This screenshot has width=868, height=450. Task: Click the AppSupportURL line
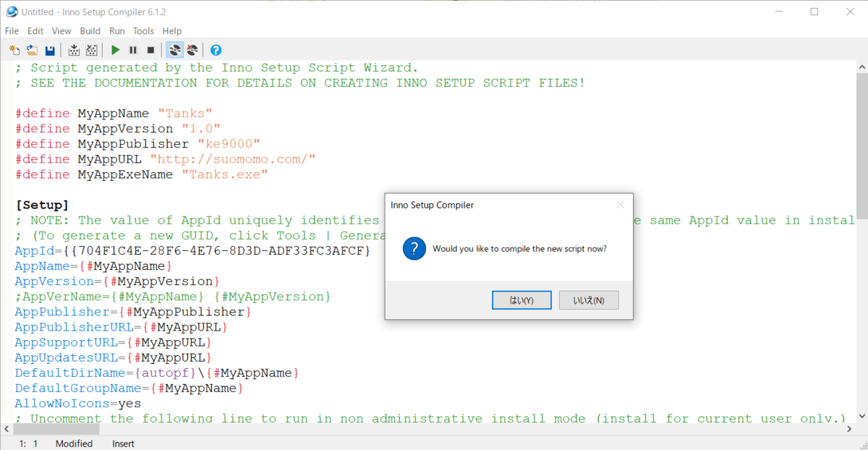(114, 342)
